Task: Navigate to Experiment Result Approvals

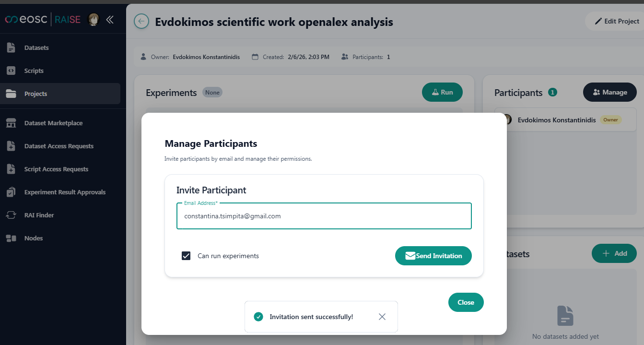Action: tap(65, 192)
